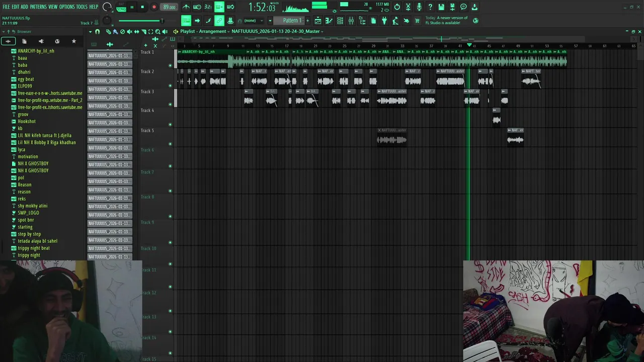
Task: Select ANARCHY-by_lil_nh in browser
Action: click(36, 51)
